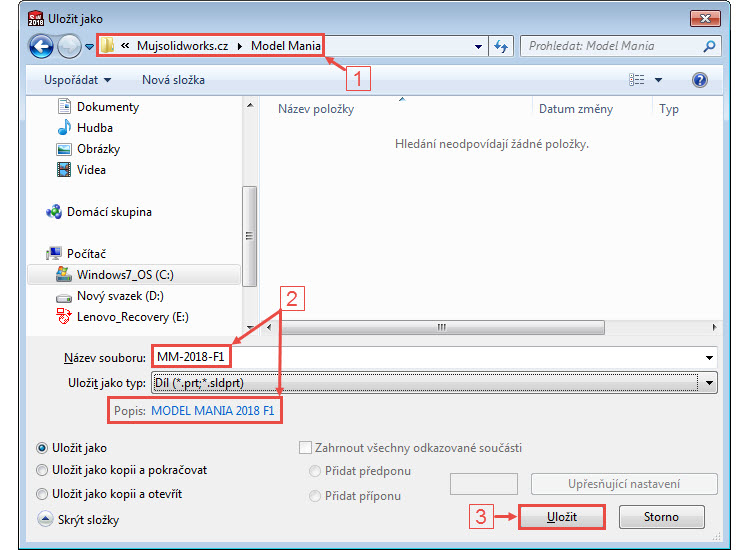Close the Uložit jako dialog
This screenshot has height=550, width=750.
pos(705,18)
